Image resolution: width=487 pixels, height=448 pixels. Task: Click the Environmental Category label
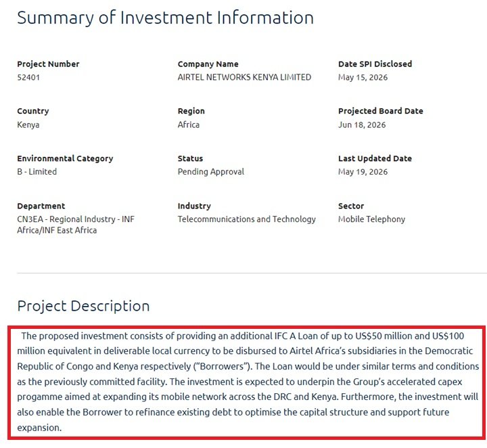65,158
